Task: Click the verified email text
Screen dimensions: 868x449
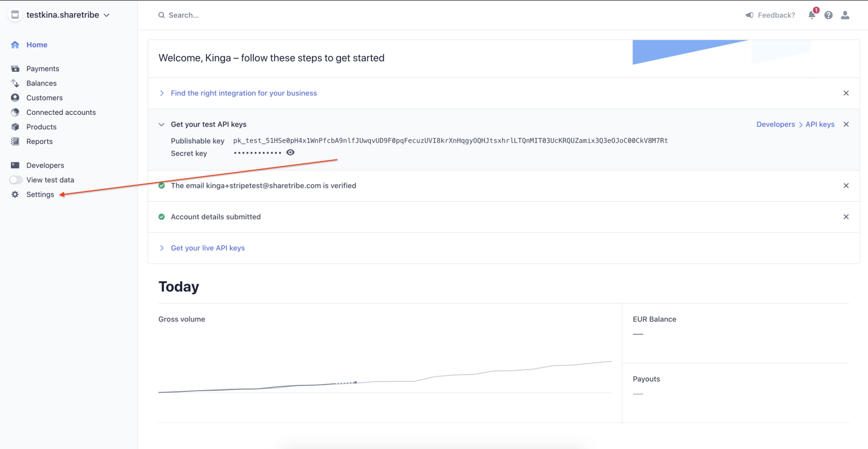Action: 263,186
